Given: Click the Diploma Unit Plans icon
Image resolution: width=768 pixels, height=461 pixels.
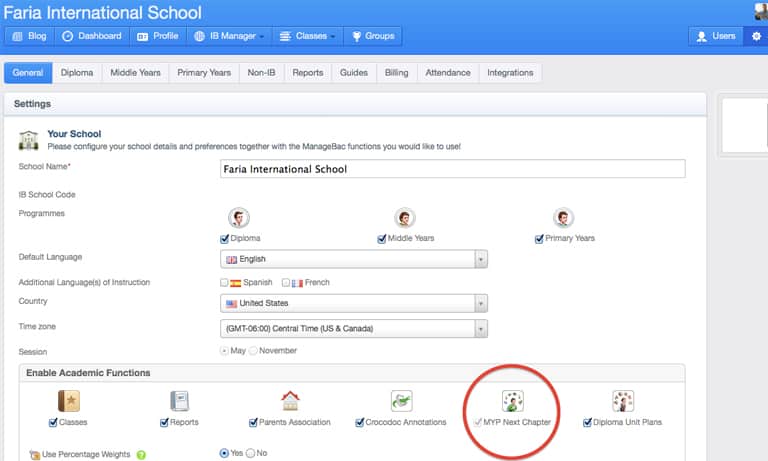Looking at the screenshot, I should click(623, 401).
